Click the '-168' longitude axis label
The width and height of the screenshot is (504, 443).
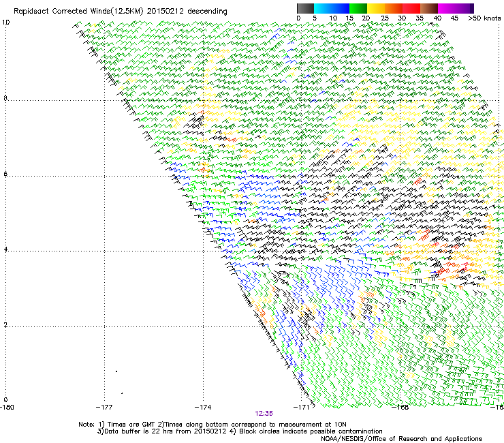tap(400, 408)
